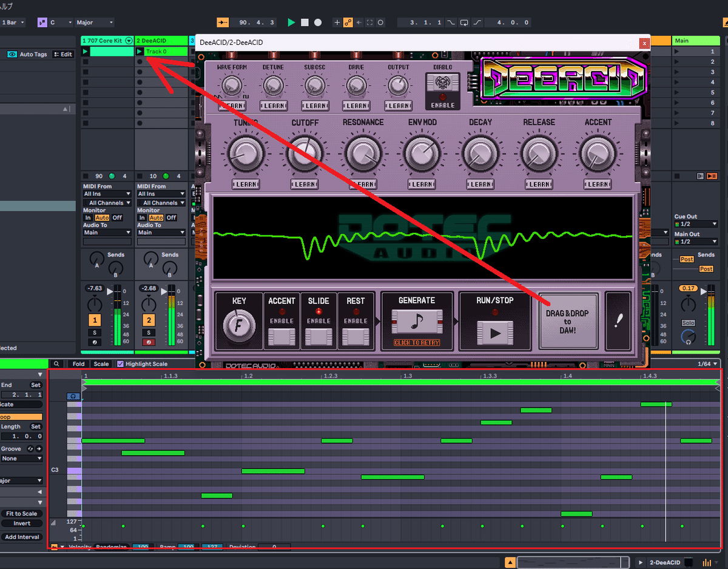The width and height of the screenshot is (728, 569).
Task: Click the magnifier icon in the note editor
Action: click(56, 364)
